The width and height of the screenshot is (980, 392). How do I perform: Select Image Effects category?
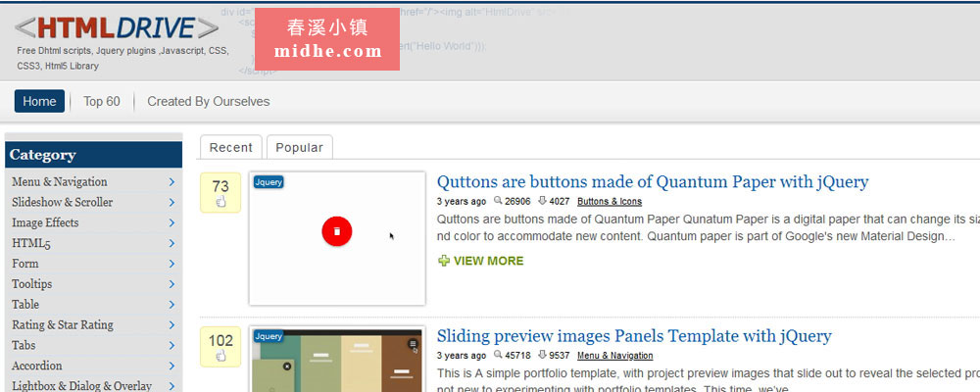coord(45,222)
